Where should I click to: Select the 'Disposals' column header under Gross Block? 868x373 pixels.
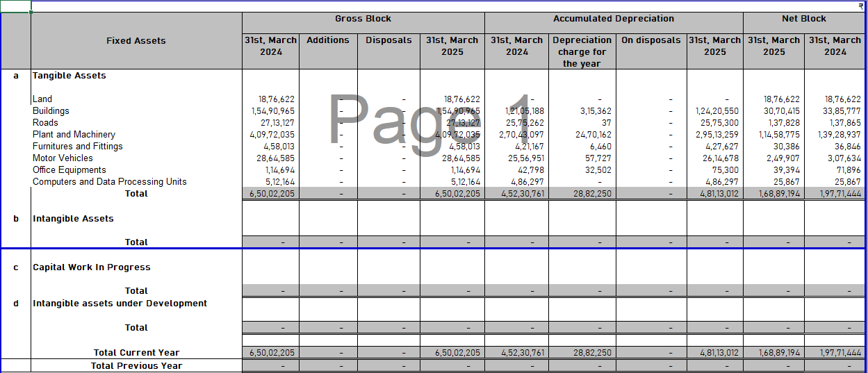(388, 40)
